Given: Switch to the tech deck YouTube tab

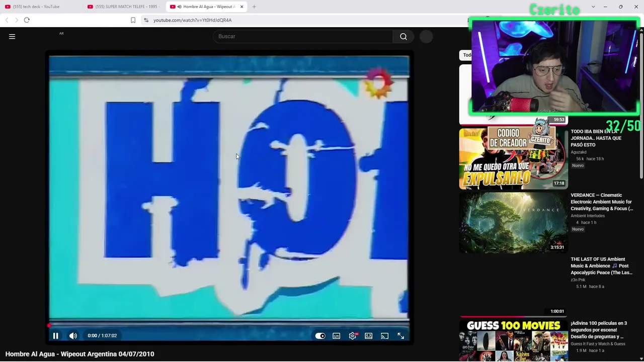Looking at the screenshot, I should (x=41, y=7).
